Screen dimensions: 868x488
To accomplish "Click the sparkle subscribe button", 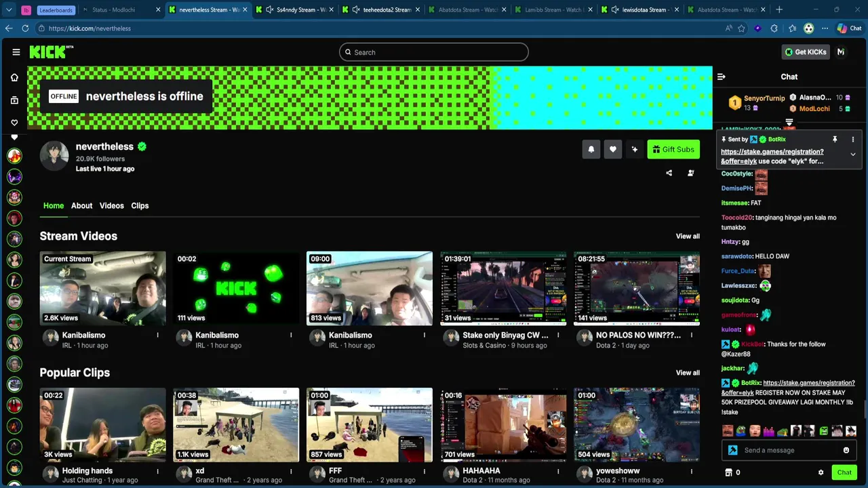I will 634,150.
